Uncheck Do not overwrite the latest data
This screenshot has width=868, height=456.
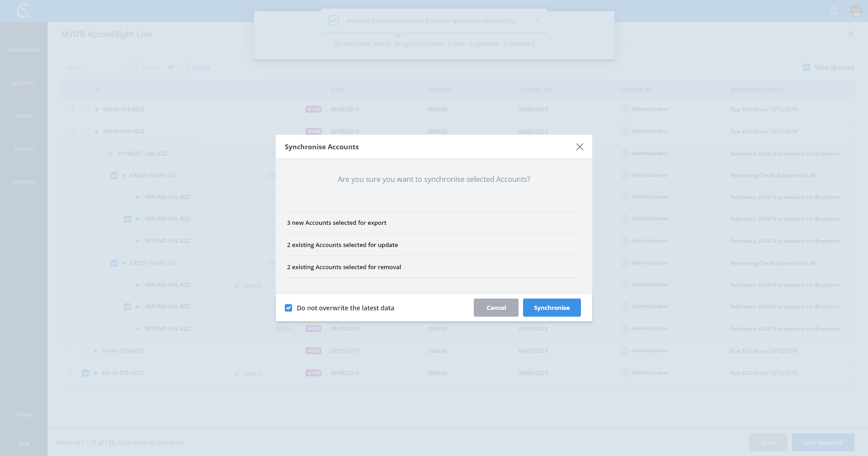tap(288, 308)
